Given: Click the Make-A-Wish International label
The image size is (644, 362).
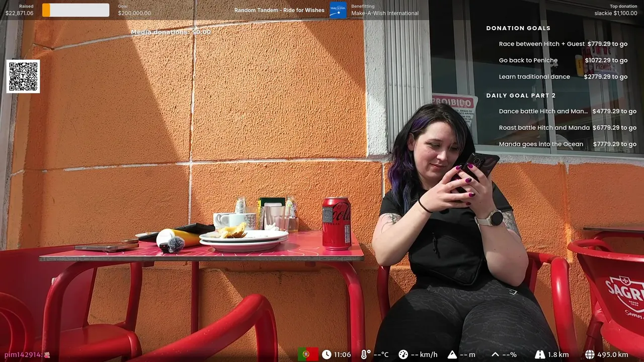Looking at the screenshot, I should tap(385, 13).
